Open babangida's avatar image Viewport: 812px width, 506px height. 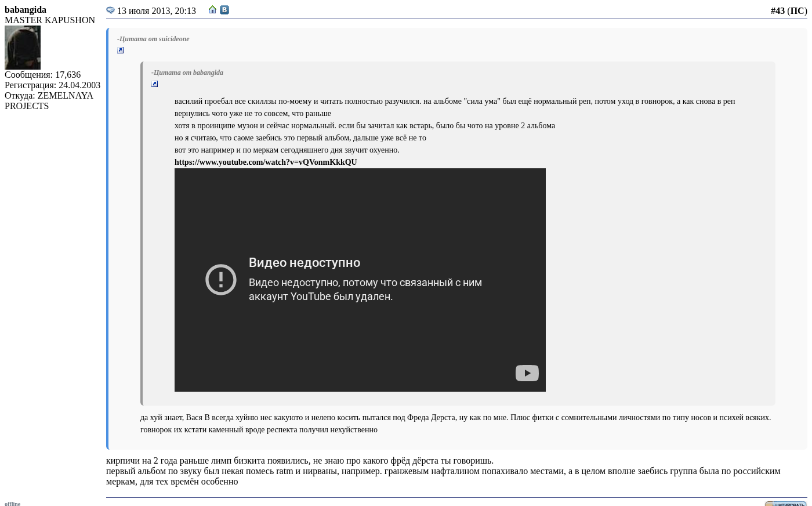coord(23,48)
